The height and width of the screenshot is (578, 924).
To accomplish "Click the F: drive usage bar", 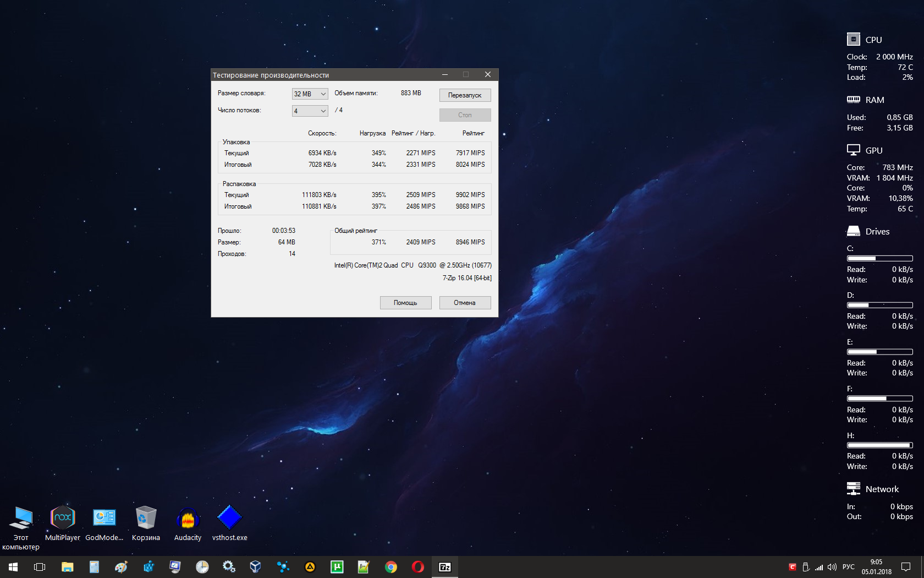I will [880, 399].
